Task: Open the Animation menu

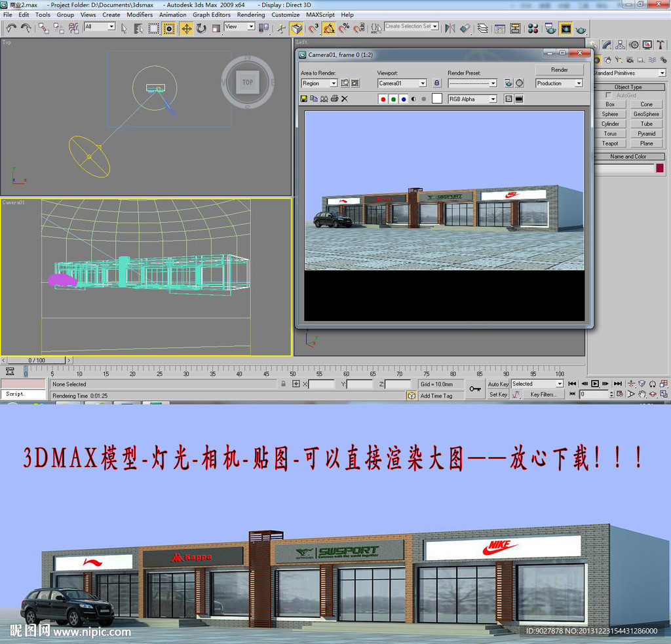Action: (172, 14)
